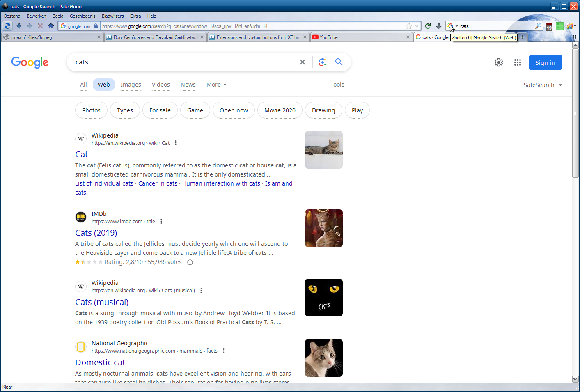This screenshot has height=392, width=580.
Task: Click the magnifier in the browser search bar
Action: pyautogui.click(x=538, y=26)
